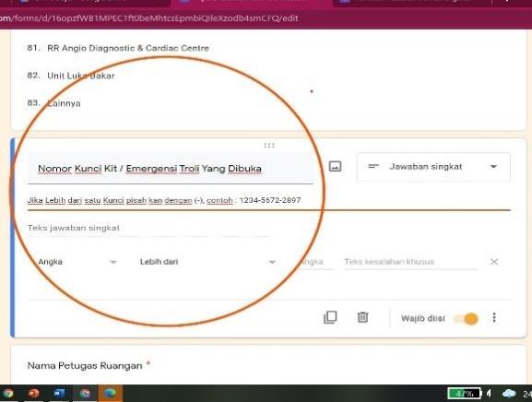The image size is (532, 402).
Task: Click the add image icon beside question title
Action: tap(335, 166)
